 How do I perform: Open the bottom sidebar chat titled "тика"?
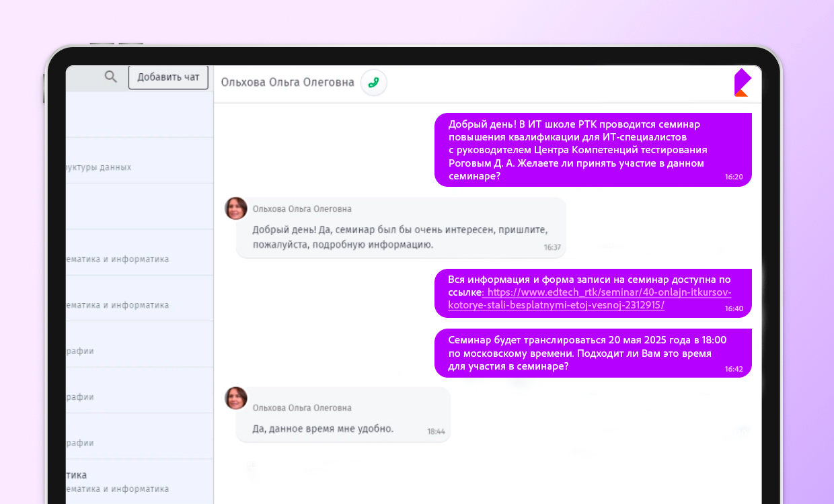tap(140, 481)
